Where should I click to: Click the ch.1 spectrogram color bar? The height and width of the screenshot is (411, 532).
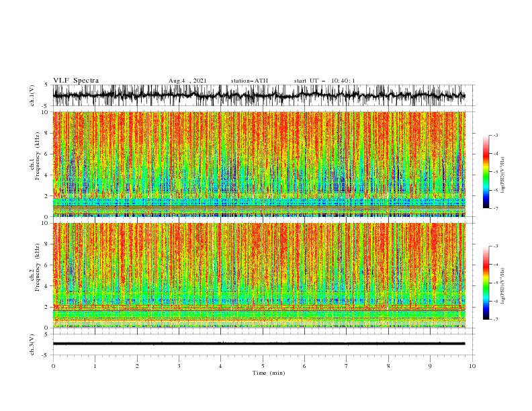point(486,172)
